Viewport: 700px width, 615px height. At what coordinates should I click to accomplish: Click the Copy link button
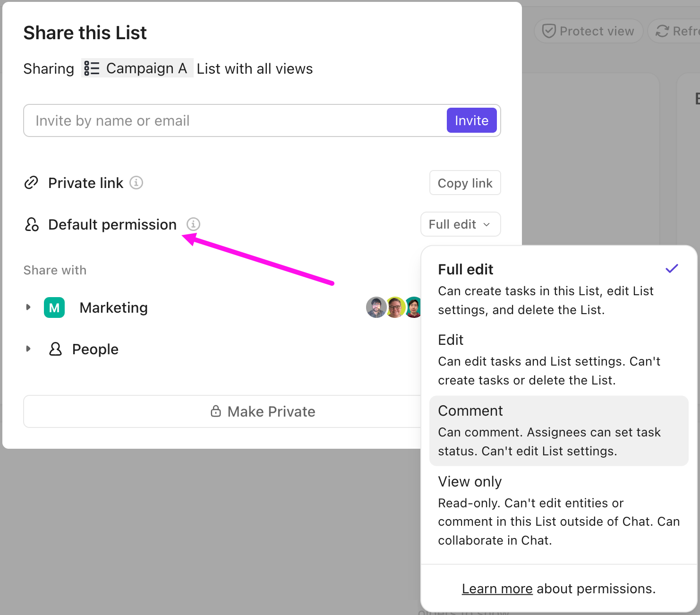465,183
